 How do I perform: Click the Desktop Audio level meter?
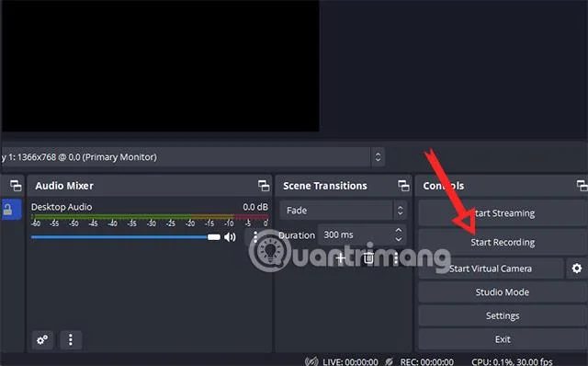150,217
